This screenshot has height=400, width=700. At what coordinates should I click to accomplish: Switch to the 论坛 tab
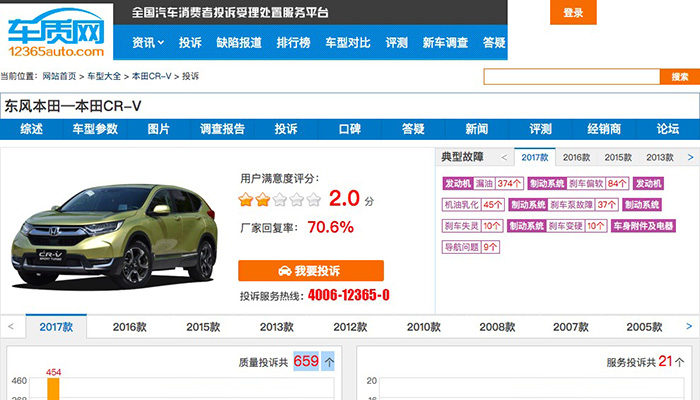(x=668, y=129)
